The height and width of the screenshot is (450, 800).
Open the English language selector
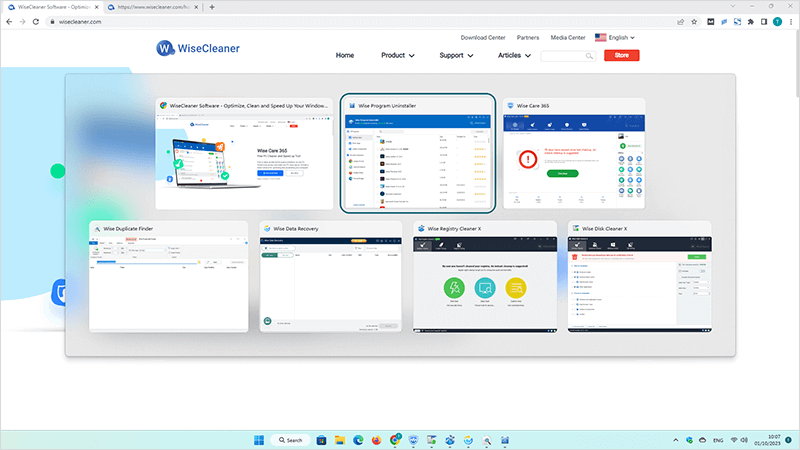(615, 38)
